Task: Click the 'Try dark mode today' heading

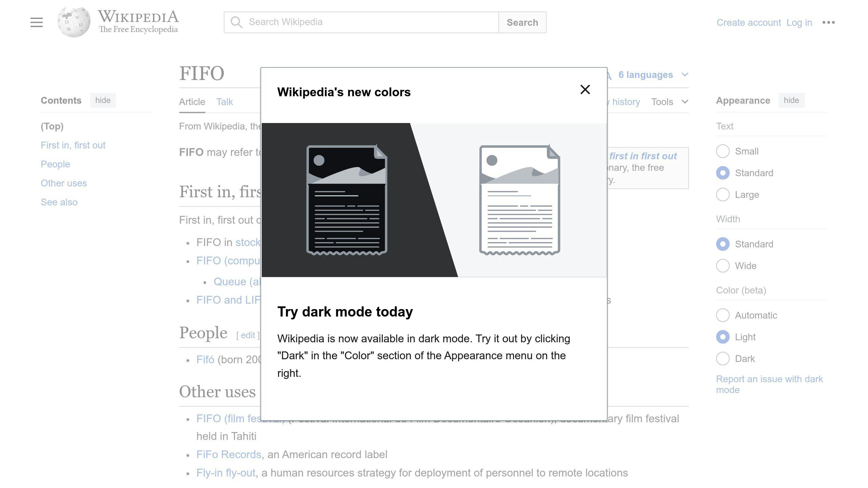Action: click(345, 311)
